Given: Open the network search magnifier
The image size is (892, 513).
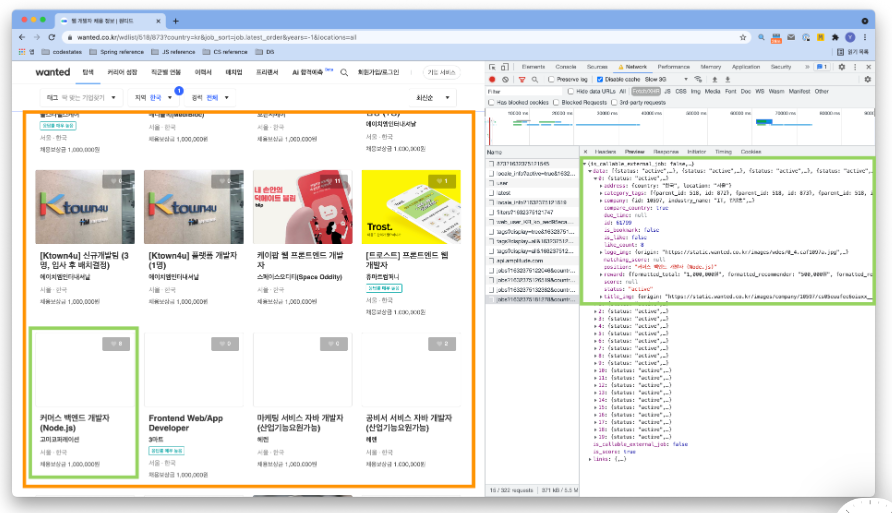Looking at the screenshot, I should (x=535, y=80).
